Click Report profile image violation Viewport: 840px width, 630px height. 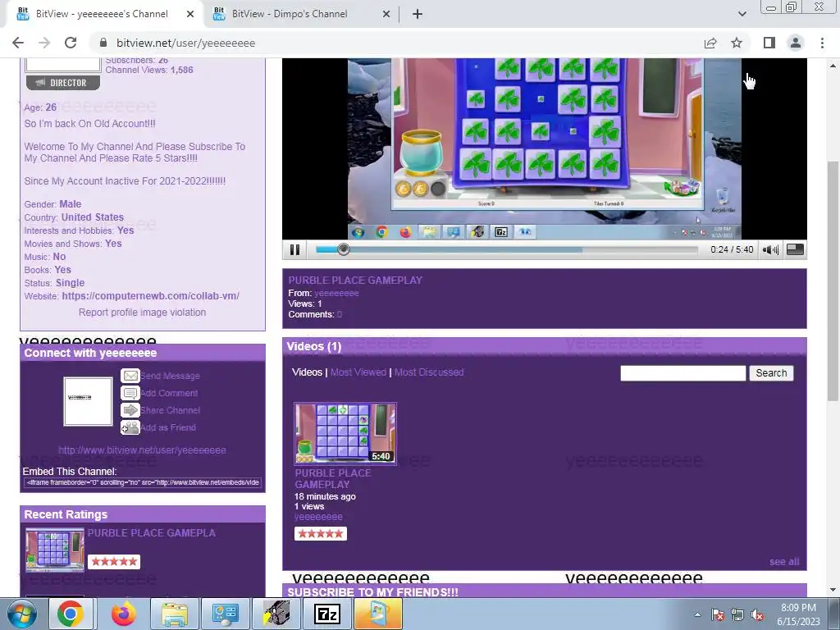(x=142, y=313)
